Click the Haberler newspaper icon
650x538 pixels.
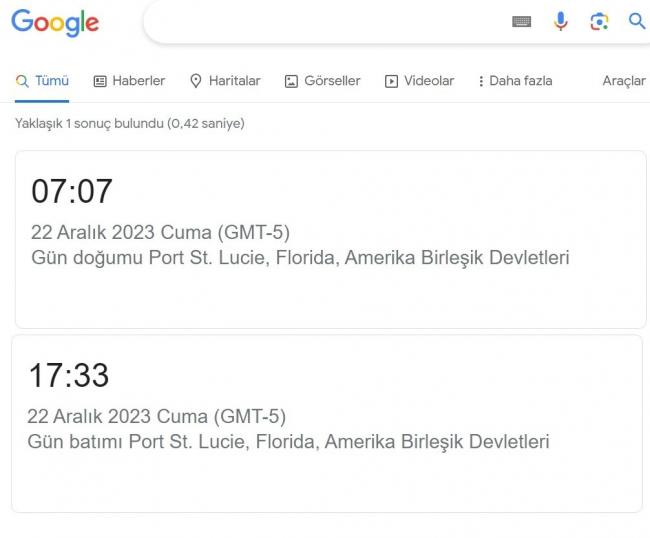tap(100, 81)
